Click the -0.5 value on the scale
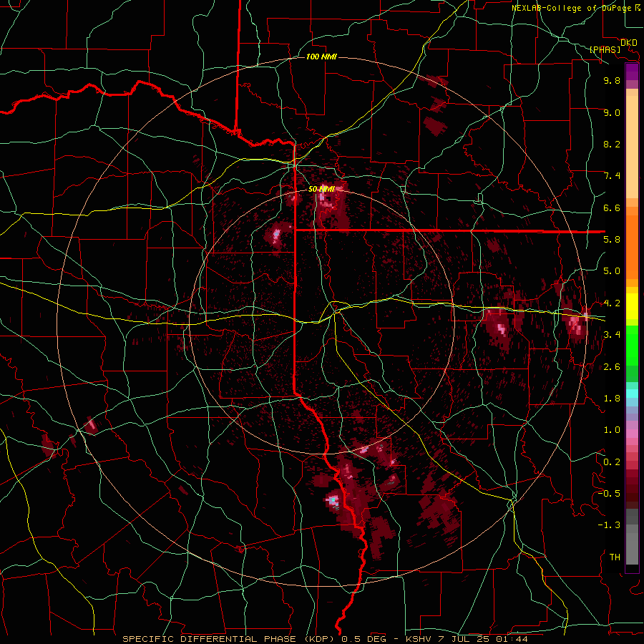The image size is (644, 644). click(609, 494)
